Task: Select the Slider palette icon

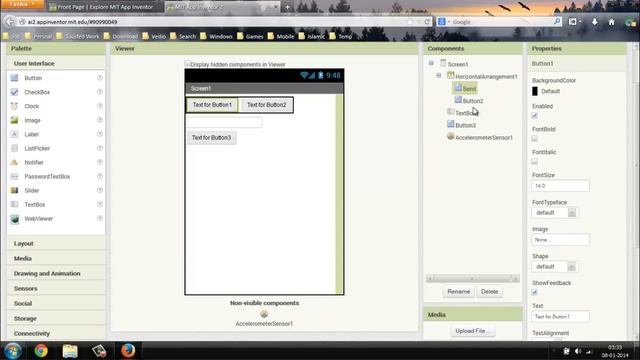Action: pos(14,191)
